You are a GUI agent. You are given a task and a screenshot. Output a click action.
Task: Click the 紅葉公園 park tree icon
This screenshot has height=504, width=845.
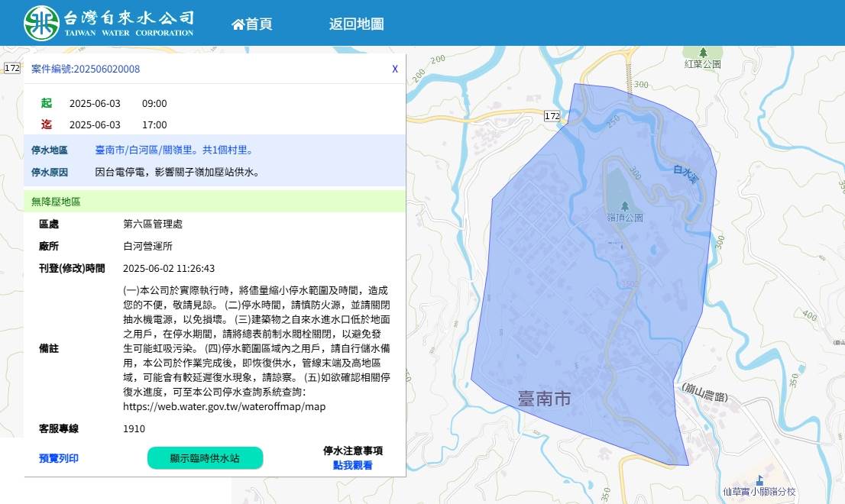pos(703,53)
